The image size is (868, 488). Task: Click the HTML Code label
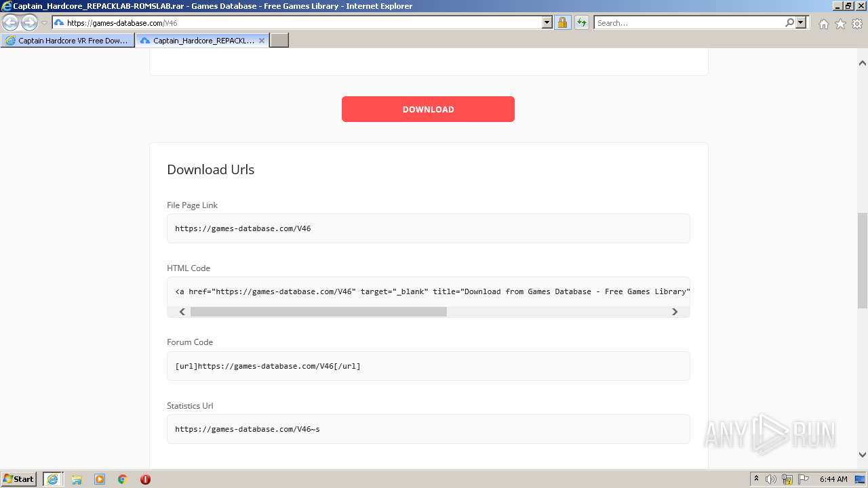pyautogui.click(x=189, y=268)
